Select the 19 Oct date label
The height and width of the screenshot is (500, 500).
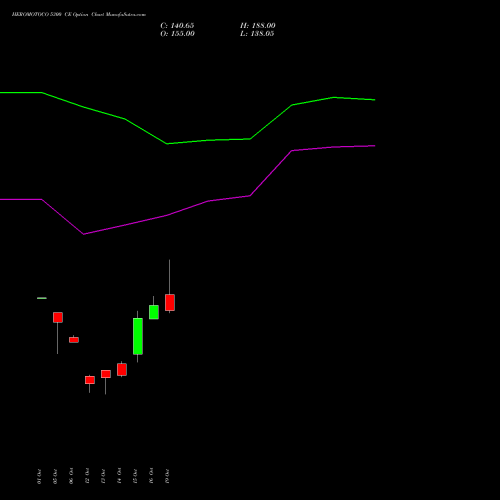167,476
